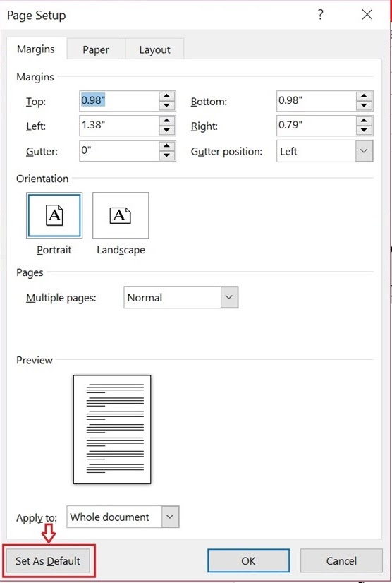Open the Apply to dropdown
The width and height of the screenshot is (392, 583).
click(170, 517)
